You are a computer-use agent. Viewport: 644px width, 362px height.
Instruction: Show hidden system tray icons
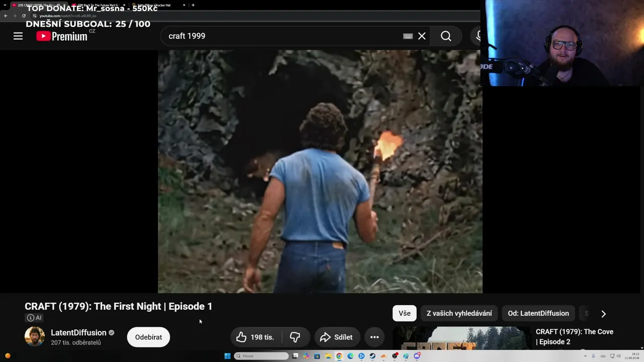click(585, 356)
